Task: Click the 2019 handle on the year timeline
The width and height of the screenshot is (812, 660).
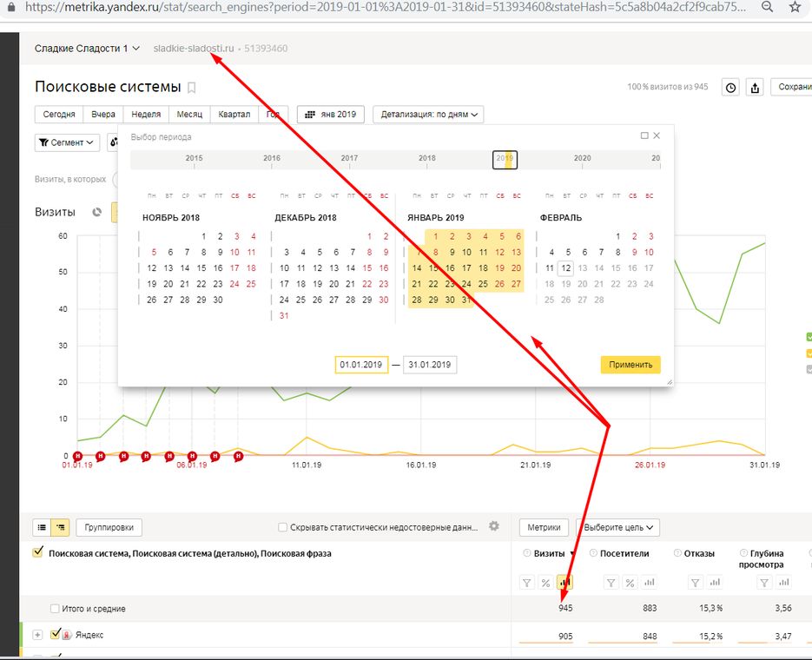Action: point(505,160)
